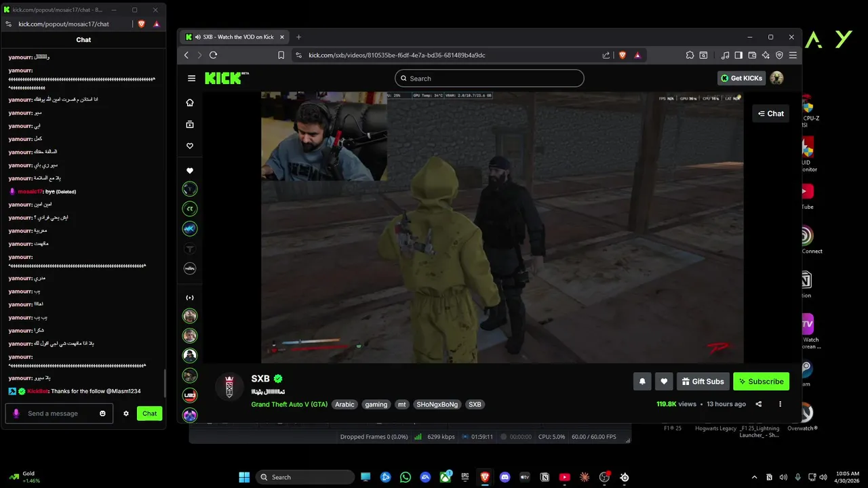Click the video player to pause
The width and height of the screenshot is (868, 488).
coord(502,227)
